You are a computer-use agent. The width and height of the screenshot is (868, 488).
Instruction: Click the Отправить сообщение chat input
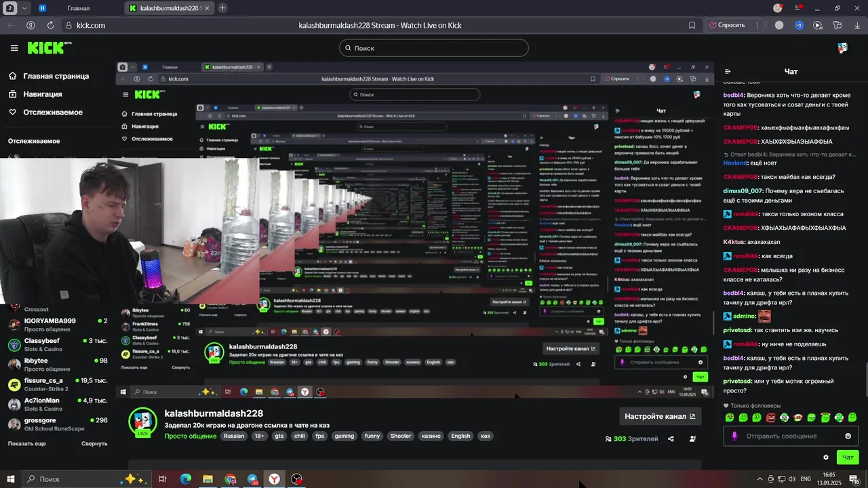pyautogui.click(x=791, y=436)
